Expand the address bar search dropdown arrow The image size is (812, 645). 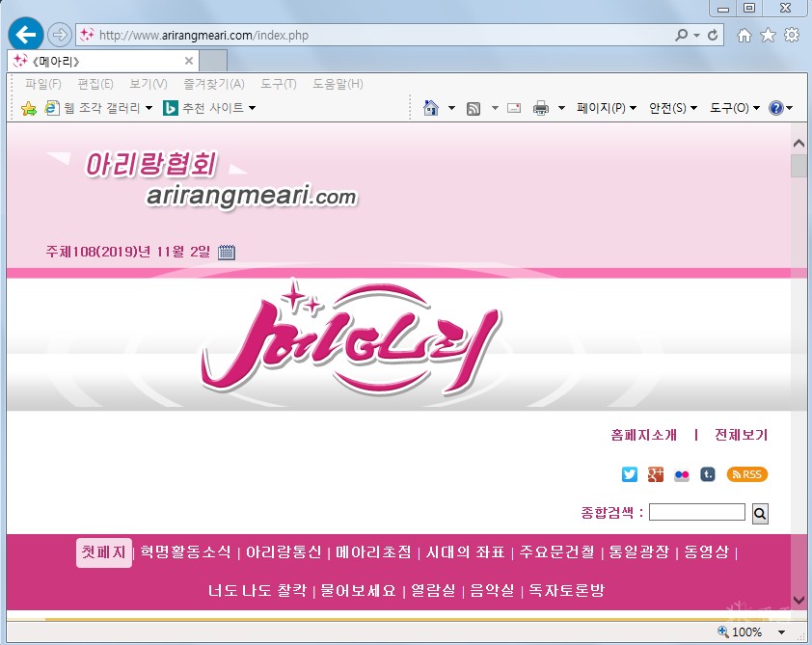coord(696,36)
